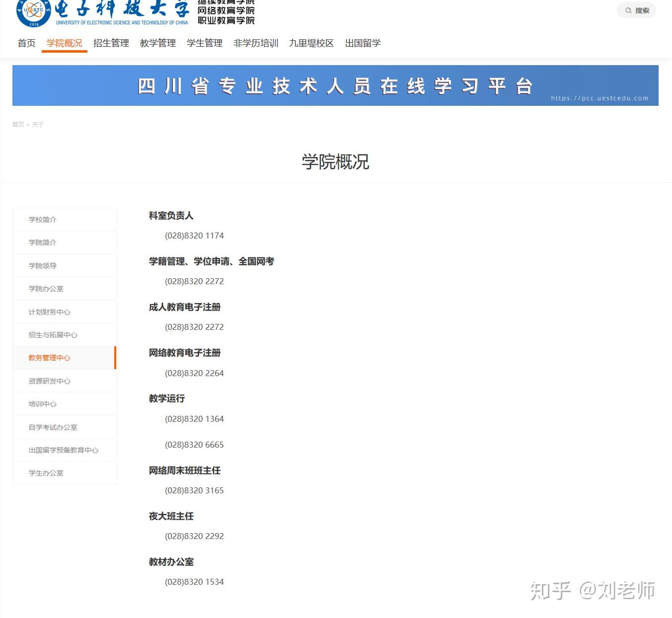This screenshot has height=618, width=672.
Task: Open the 非学历培训 menu
Action: point(256,43)
